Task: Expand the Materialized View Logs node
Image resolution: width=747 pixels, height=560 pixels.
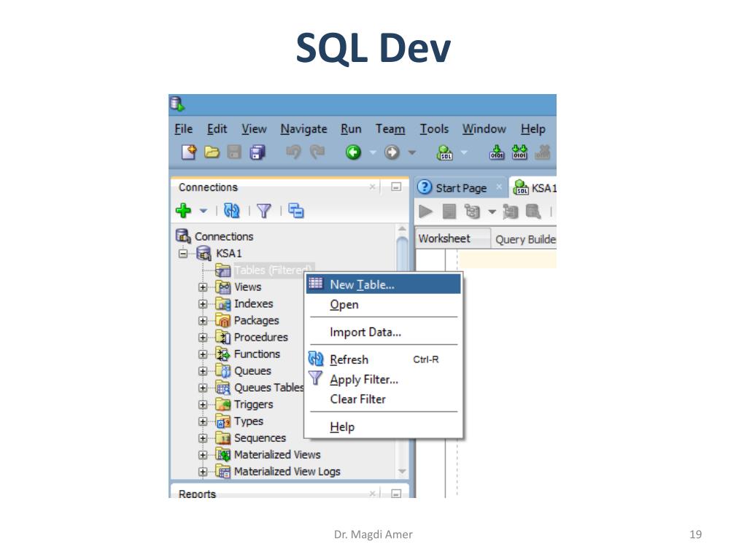Action: (x=203, y=472)
